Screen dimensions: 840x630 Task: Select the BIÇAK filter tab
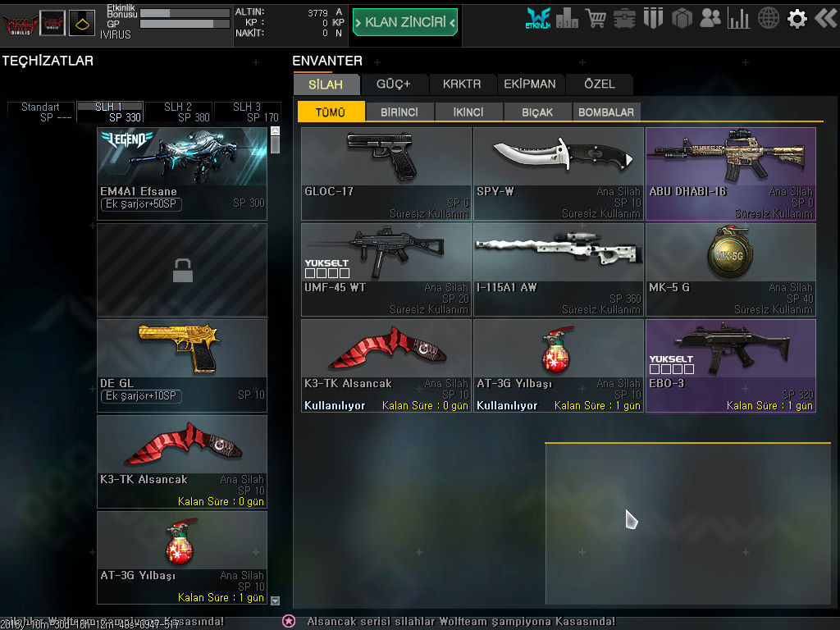(x=537, y=112)
